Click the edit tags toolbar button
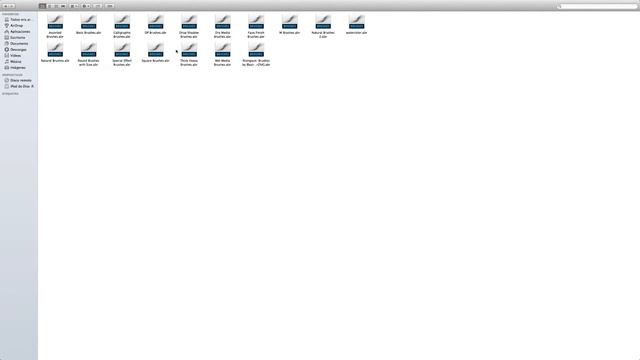This screenshot has width=640, height=360. 109,6
